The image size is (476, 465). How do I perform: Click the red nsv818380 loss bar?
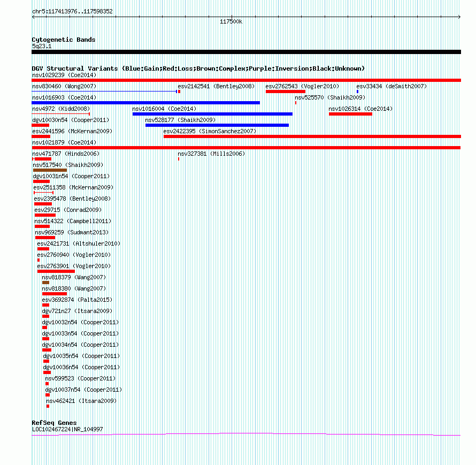[x=55, y=294]
